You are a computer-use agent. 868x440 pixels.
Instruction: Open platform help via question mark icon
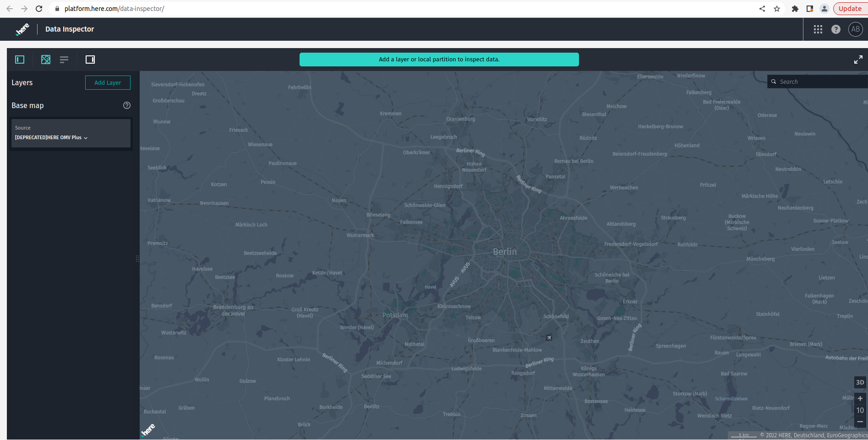[x=836, y=29]
